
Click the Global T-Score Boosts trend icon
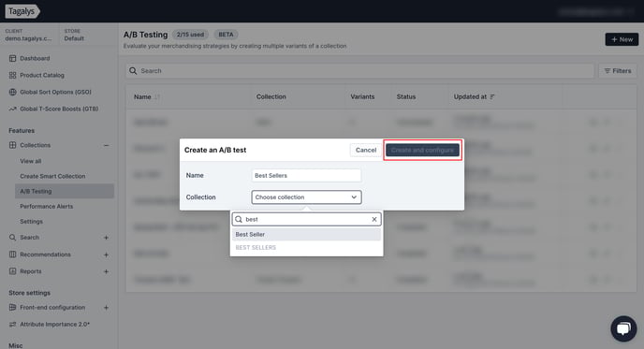pyautogui.click(x=13, y=109)
